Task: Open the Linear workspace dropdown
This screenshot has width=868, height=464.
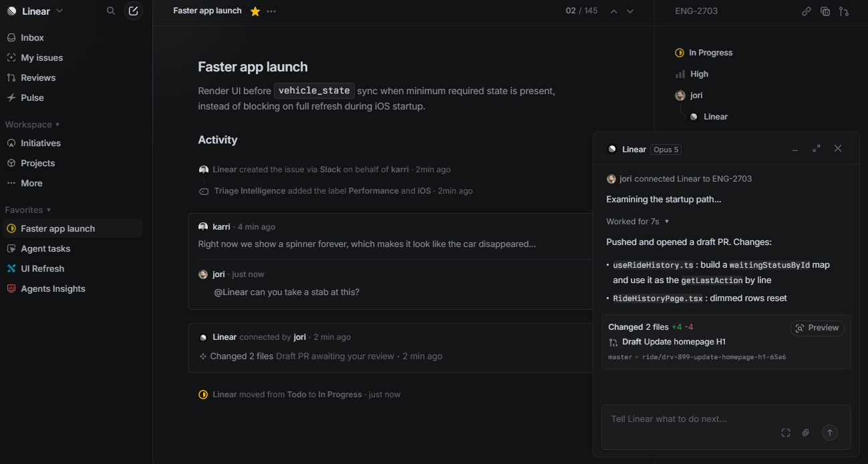Action: [36, 11]
